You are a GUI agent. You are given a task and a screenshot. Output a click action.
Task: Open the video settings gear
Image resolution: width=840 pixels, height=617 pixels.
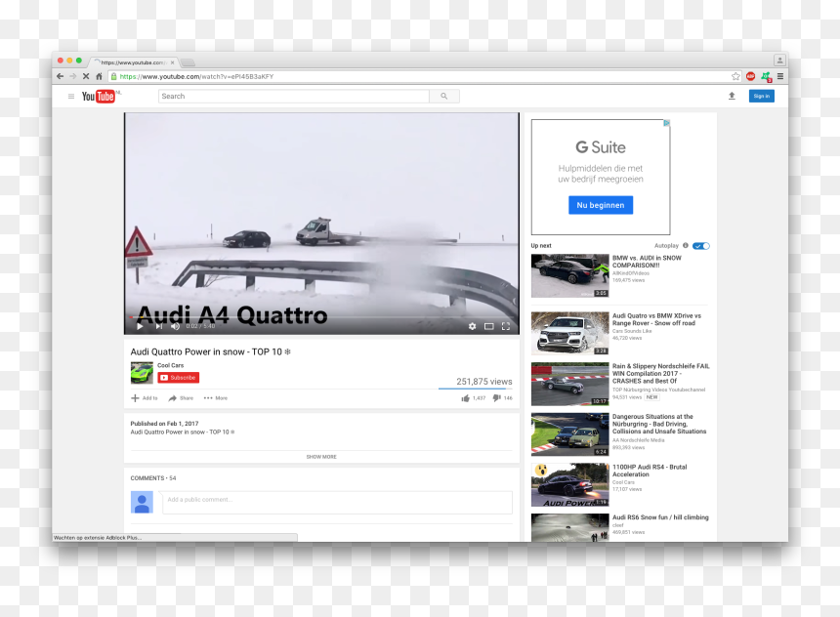[472, 326]
